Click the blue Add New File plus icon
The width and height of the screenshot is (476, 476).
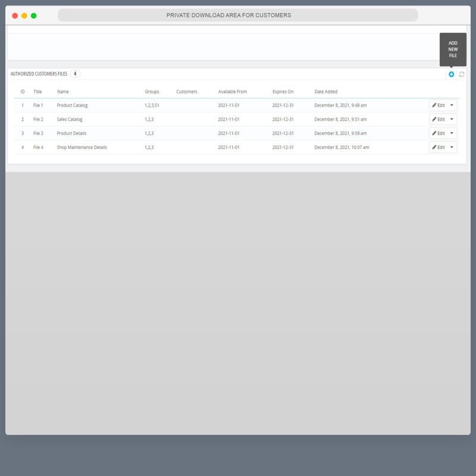point(451,74)
